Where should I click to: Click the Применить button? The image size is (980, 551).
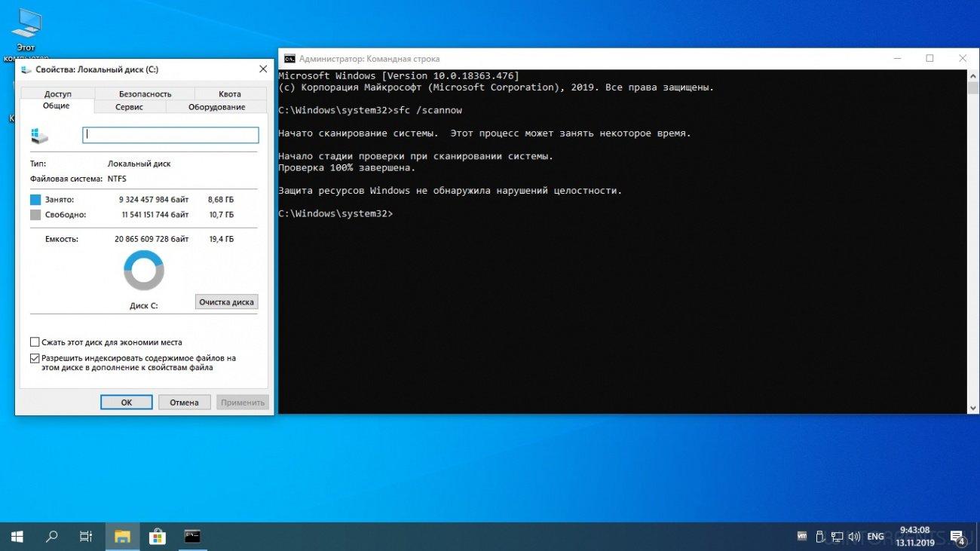click(x=243, y=403)
